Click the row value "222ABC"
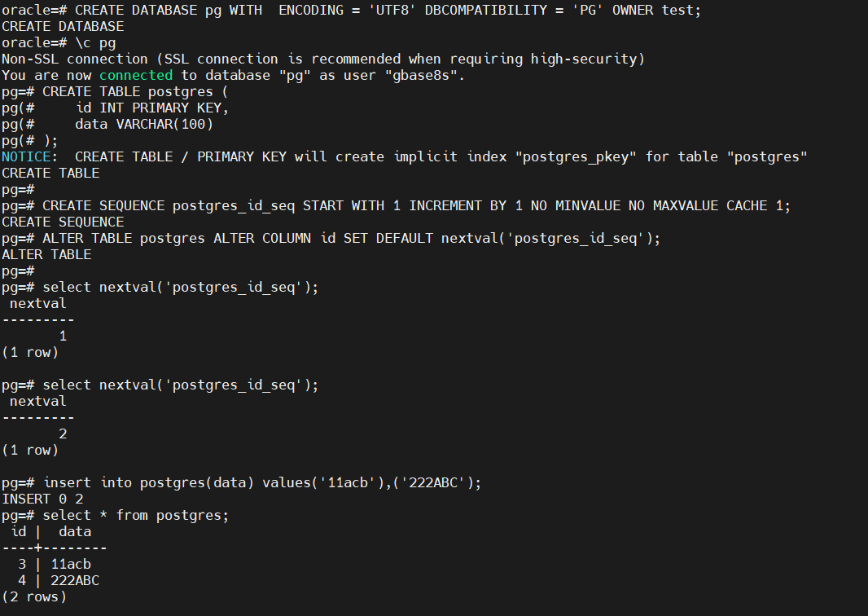This screenshot has height=616, width=868. [x=75, y=580]
